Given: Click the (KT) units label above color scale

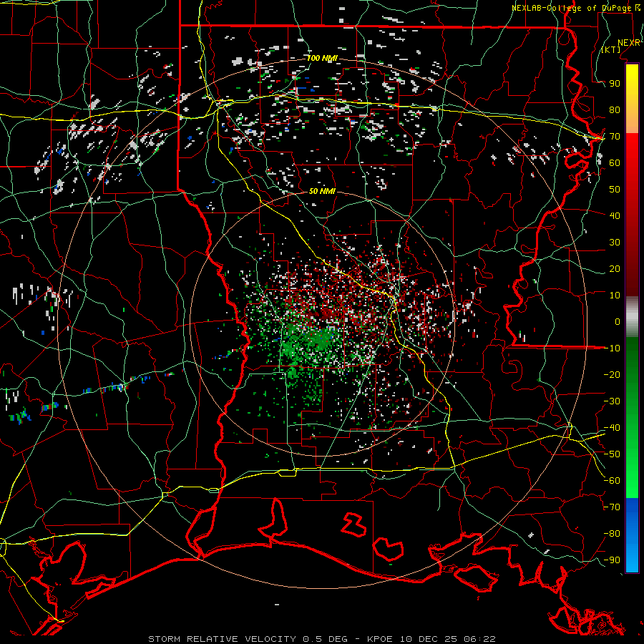Looking at the screenshot, I should [x=611, y=49].
